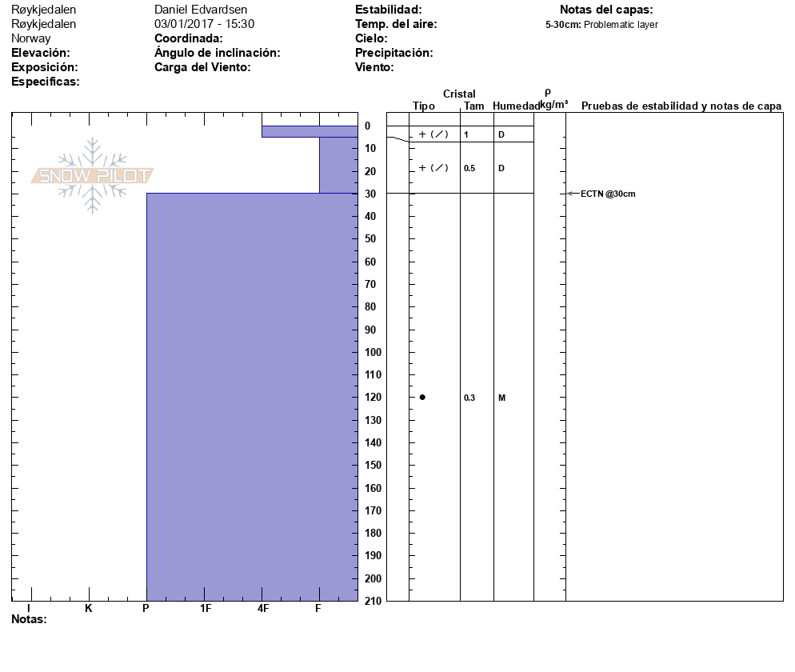Click the Tam column header

tap(474, 106)
